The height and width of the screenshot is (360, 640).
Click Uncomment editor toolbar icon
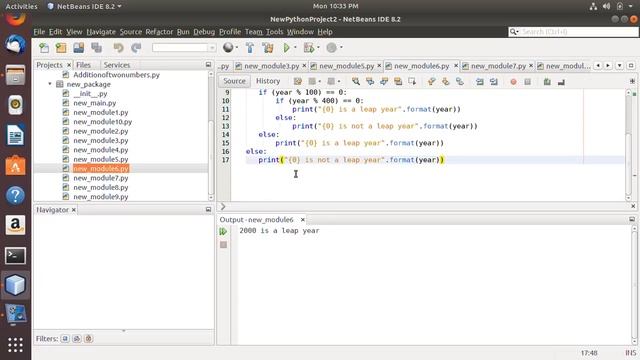click(561, 82)
